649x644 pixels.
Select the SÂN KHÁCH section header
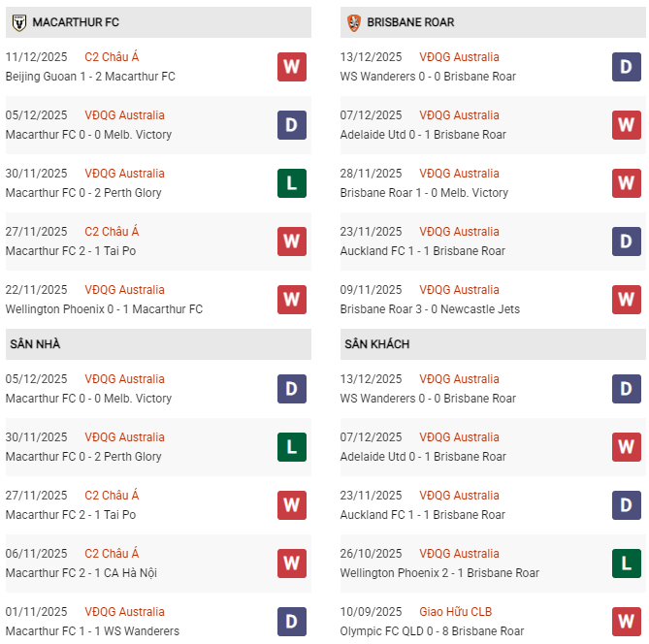(x=376, y=344)
